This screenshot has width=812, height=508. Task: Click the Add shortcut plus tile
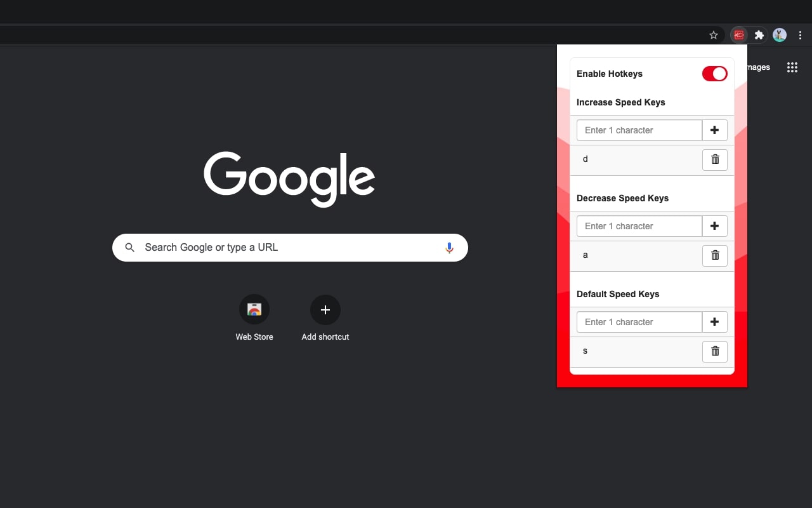click(x=325, y=310)
